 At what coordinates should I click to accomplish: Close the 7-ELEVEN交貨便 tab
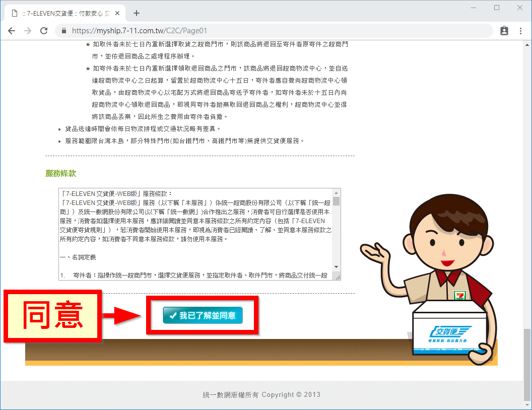point(118,13)
